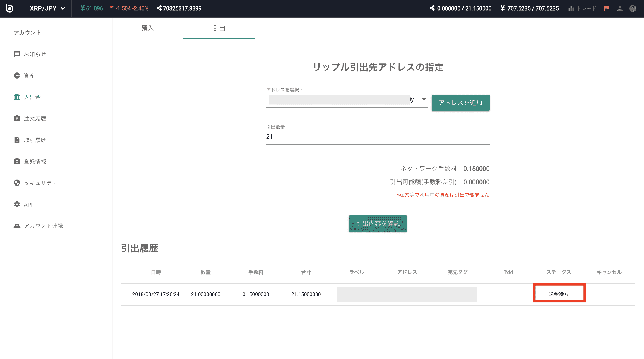Image resolution: width=644 pixels, height=359 pixels.
Task: Select 入出金 deposit/withdraw menu item
Action: 32,97
